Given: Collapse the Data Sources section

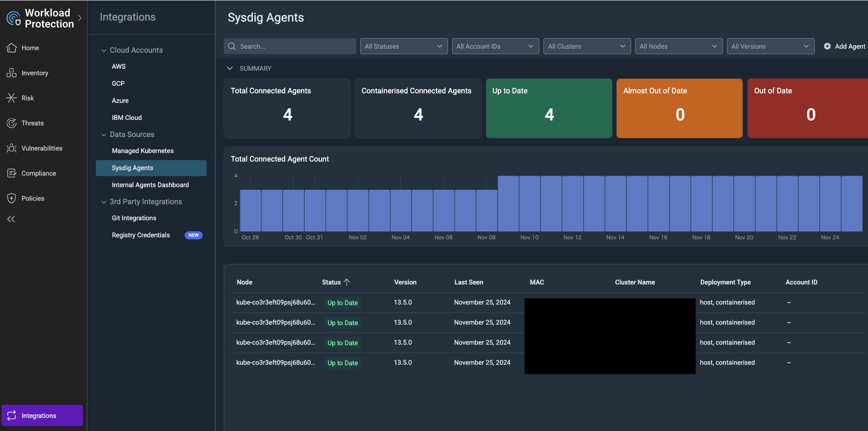Looking at the screenshot, I should [104, 134].
